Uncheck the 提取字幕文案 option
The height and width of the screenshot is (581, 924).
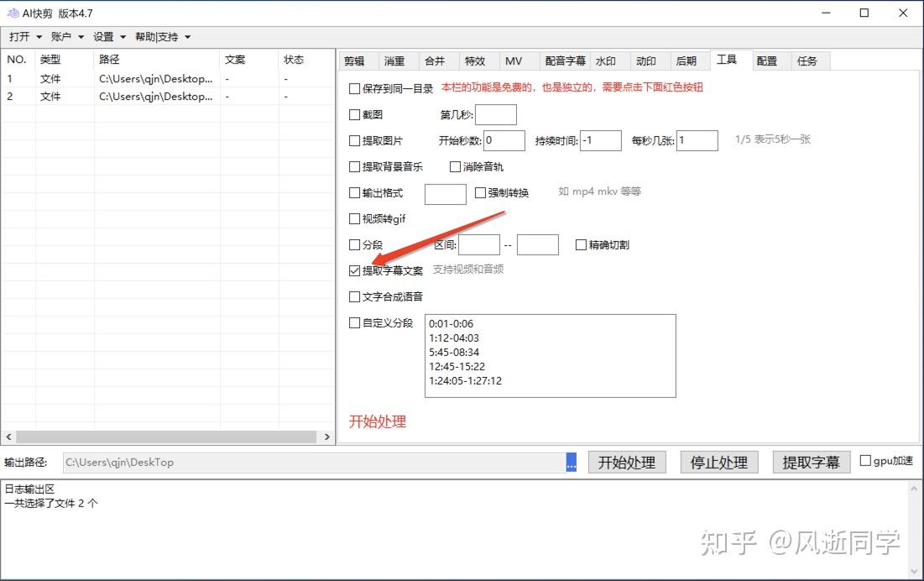354,270
